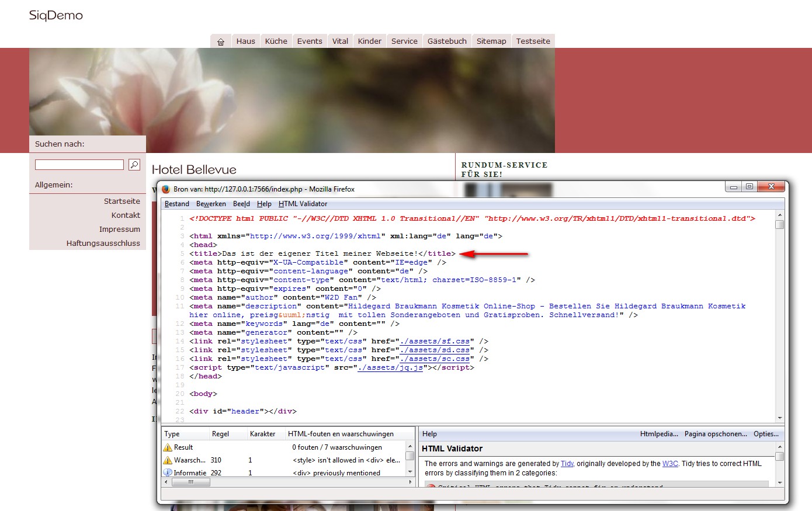
Task: Minimize the Firefox source window
Action: pos(734,187)
